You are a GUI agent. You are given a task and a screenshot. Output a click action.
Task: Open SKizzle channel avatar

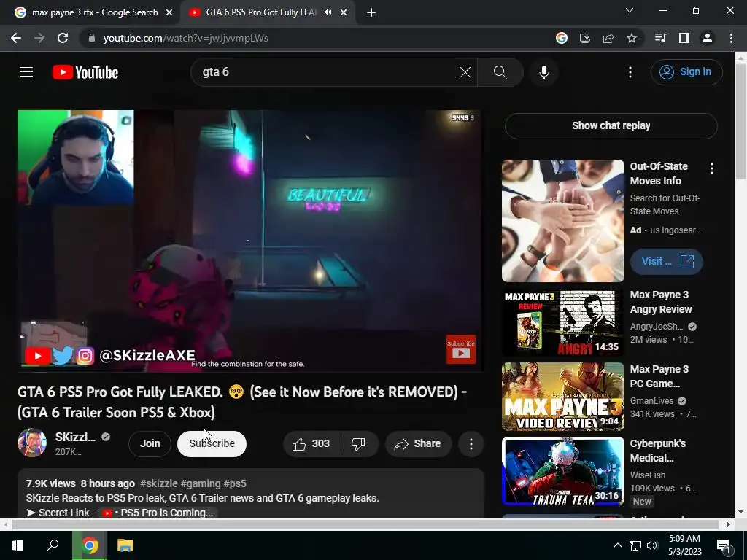[32, 443]
